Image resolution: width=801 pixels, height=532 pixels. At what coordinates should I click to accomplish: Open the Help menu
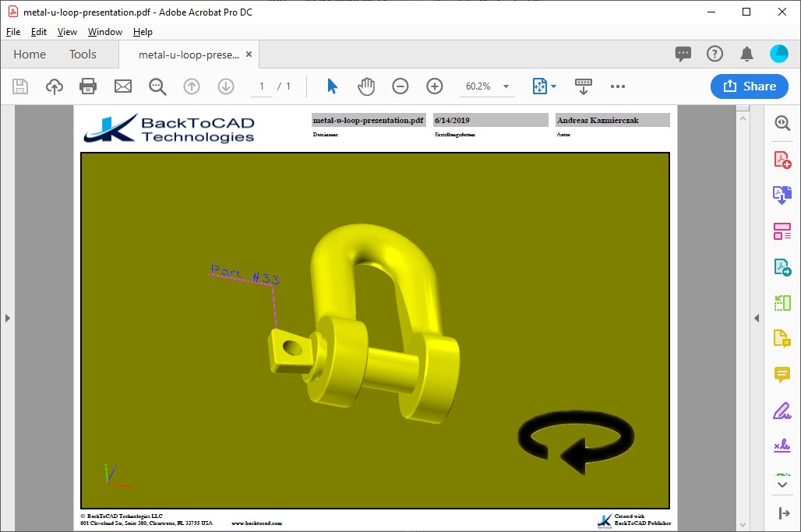143,32
